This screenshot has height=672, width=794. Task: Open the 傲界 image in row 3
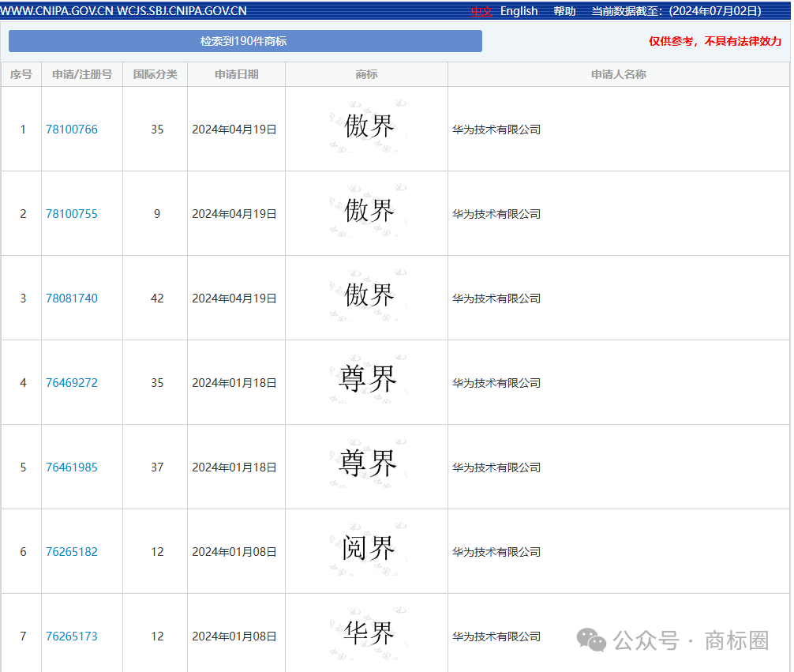tap(368, 296)
